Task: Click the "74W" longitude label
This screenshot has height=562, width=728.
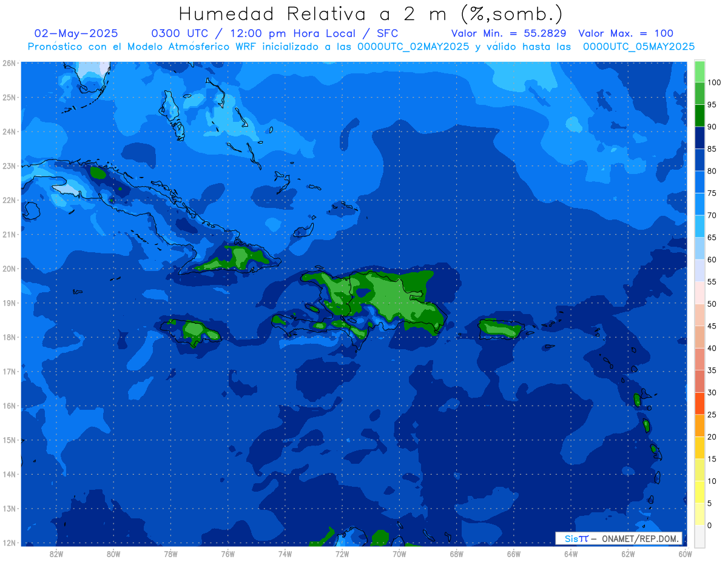Action: 285,554
